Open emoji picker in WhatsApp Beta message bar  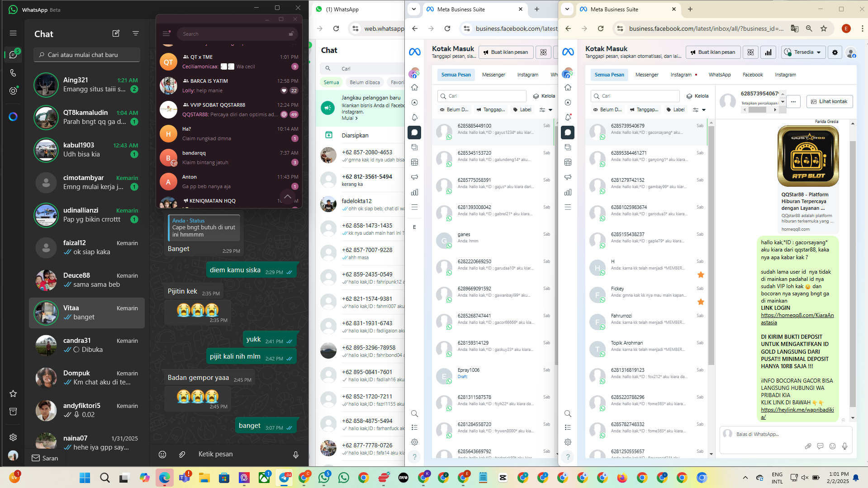point(162,455)
